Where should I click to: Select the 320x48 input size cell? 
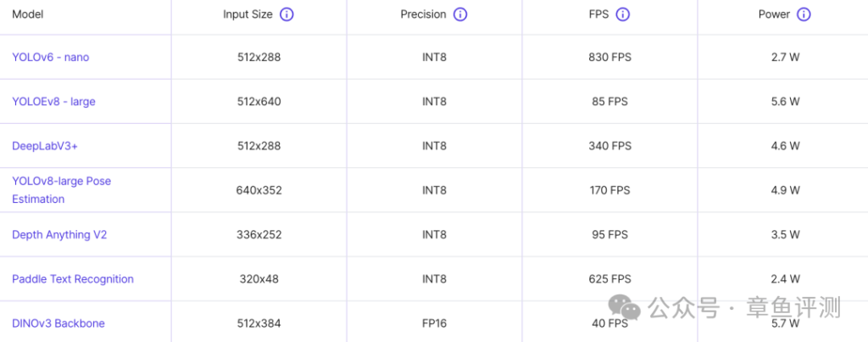click(x=259, y=279)
